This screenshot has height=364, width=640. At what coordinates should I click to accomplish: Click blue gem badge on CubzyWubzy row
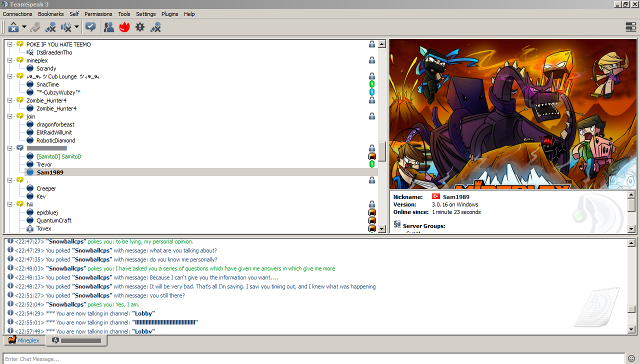(371, 92)
